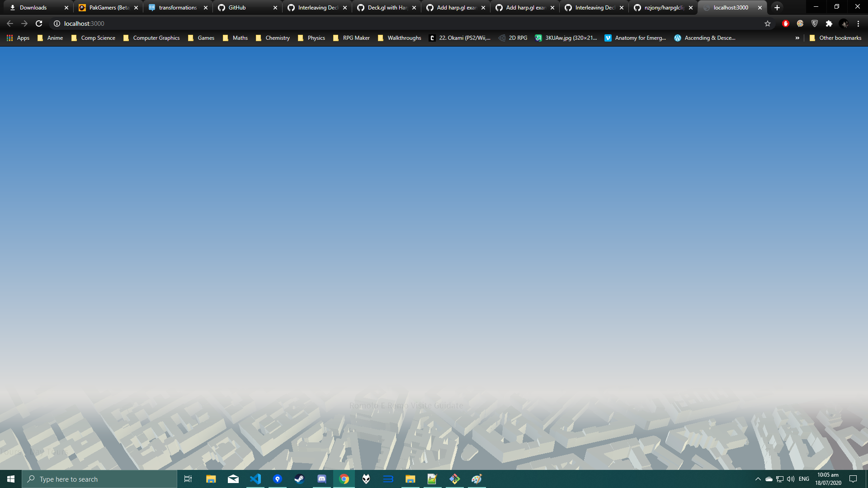View site information icon beside the URL

point(57,23)
